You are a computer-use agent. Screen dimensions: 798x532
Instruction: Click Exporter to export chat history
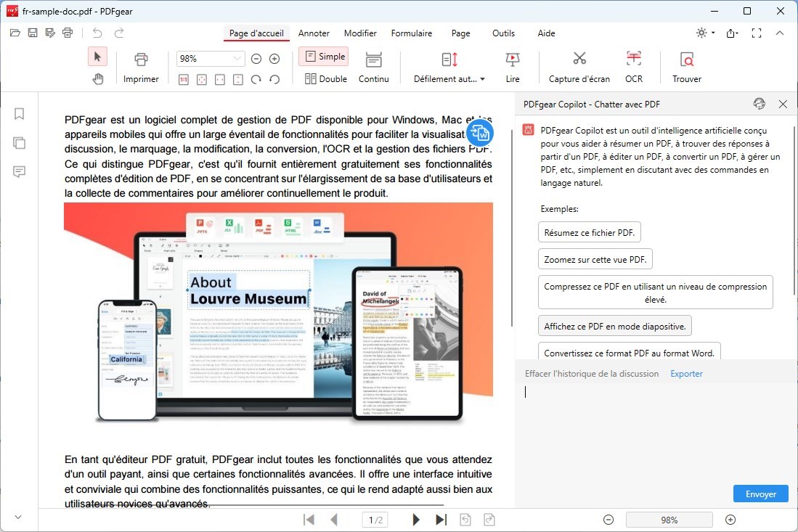[685, 373]
